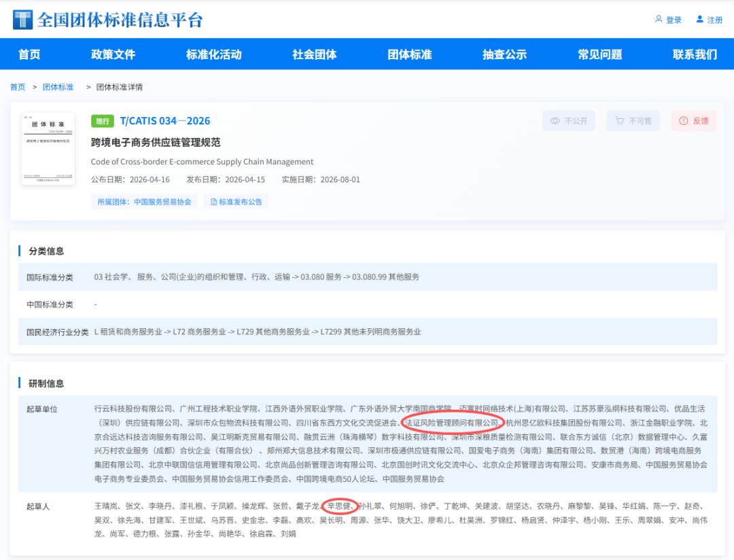Open the 社会团体 menu
The width and height of the screenshot is (734, 560).
click(315, 54)
